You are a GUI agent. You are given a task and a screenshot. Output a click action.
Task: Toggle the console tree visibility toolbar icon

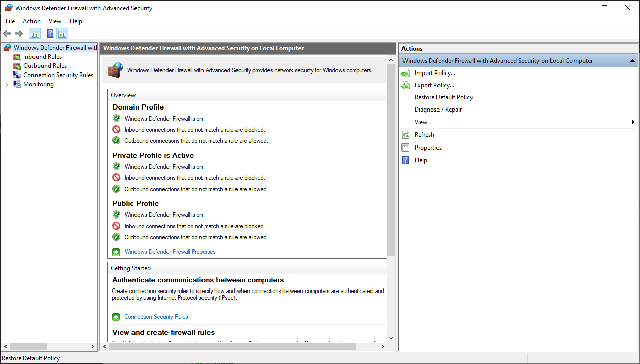point(35,33)
